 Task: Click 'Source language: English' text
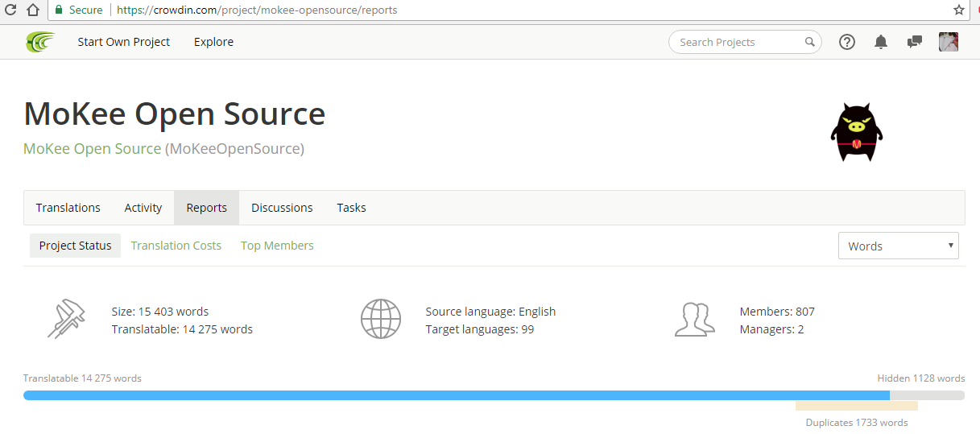click(x=490, y=312)
